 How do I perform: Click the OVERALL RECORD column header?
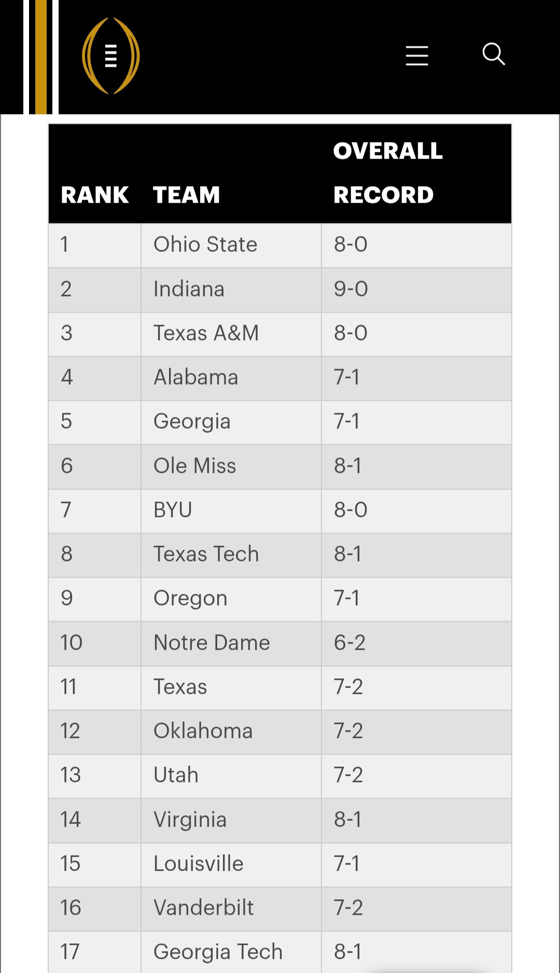point(388,173)
